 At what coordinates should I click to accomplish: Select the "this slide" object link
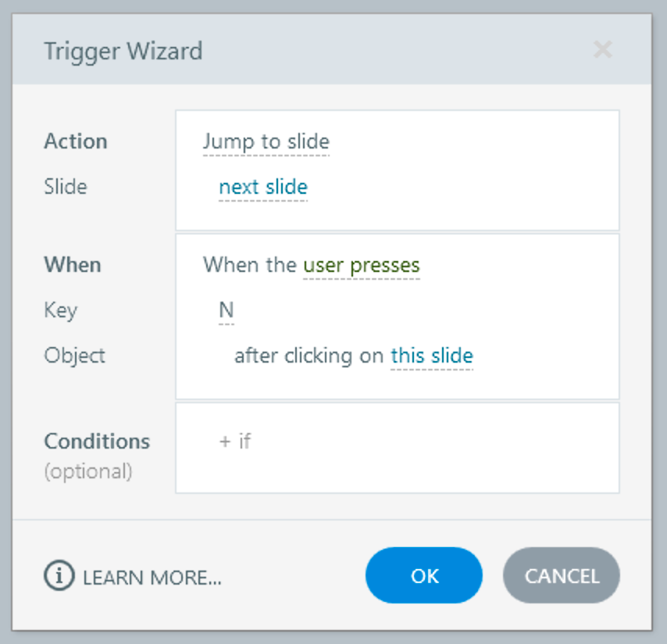[x=431, y=356]
